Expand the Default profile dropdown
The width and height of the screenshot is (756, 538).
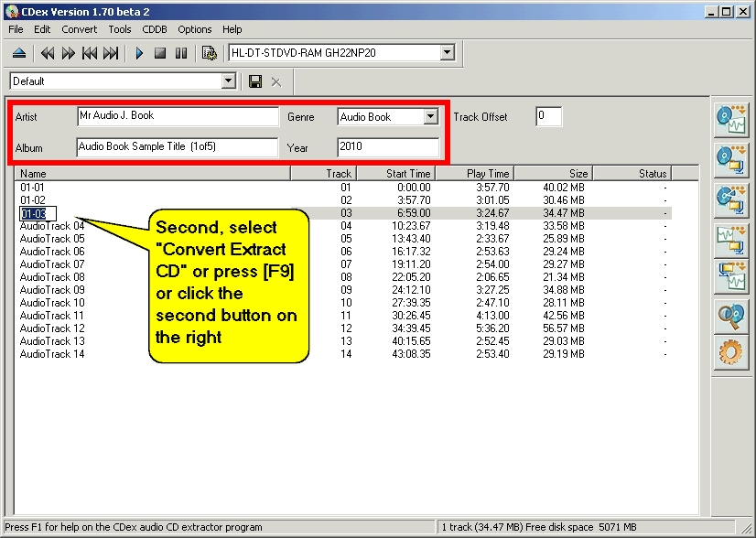point(229,81)
